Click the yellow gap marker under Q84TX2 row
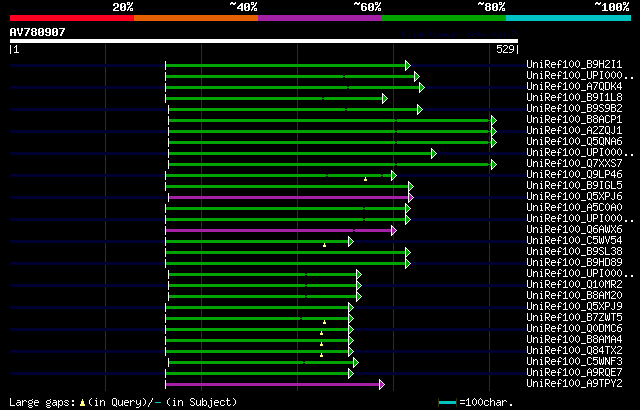This screenshot has height=410, width=640. [x=322, y=355]
